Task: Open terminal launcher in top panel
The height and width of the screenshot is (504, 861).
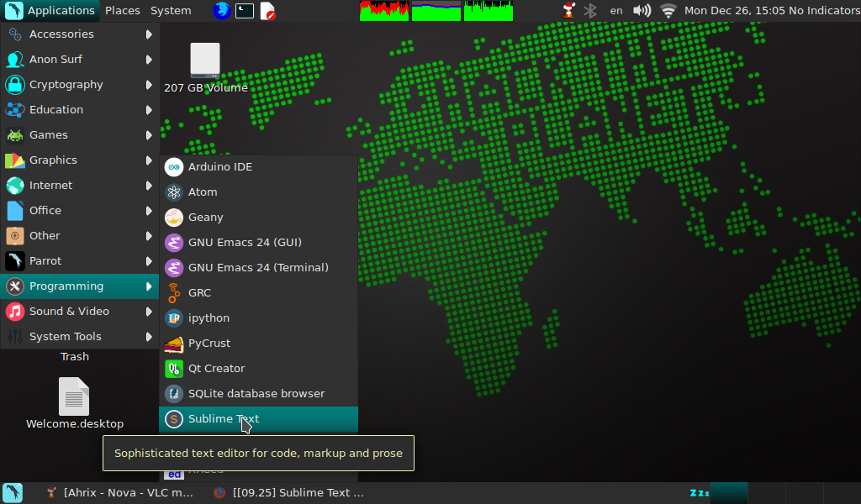Action: coord(245,10)
